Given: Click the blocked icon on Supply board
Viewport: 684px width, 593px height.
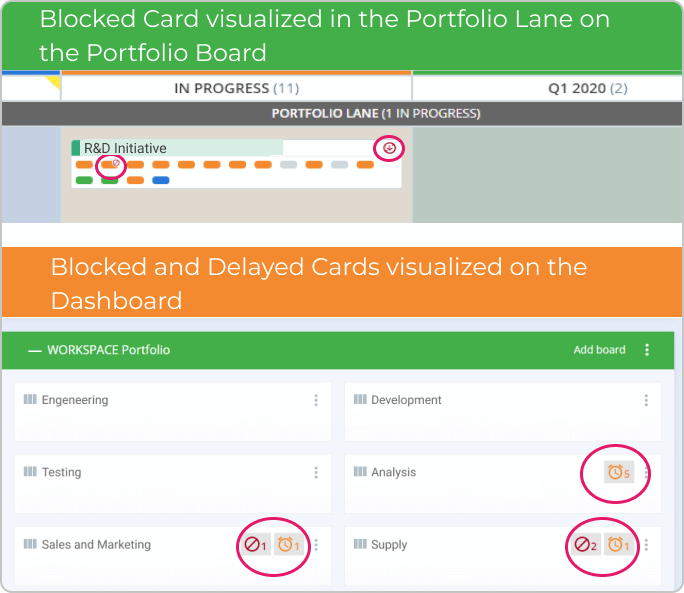Looking at the screenshot, I should click(x=585, y=545).
